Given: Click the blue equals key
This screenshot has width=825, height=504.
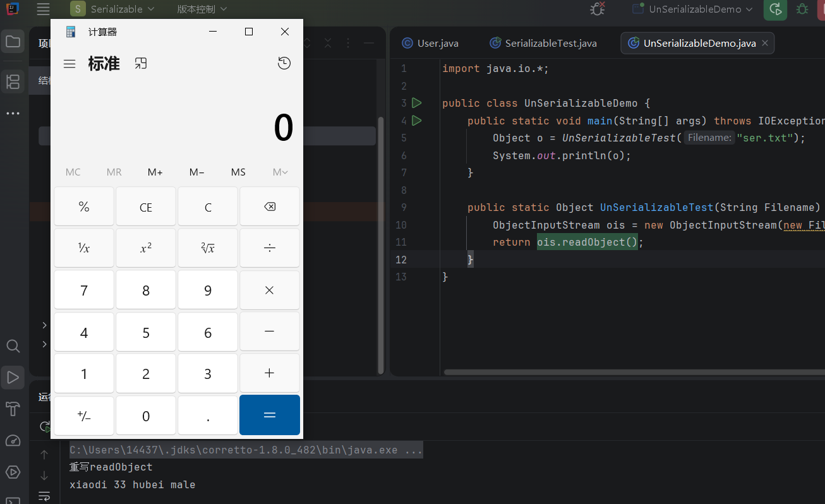Looking at the screenshot, I should coord(270,415).
